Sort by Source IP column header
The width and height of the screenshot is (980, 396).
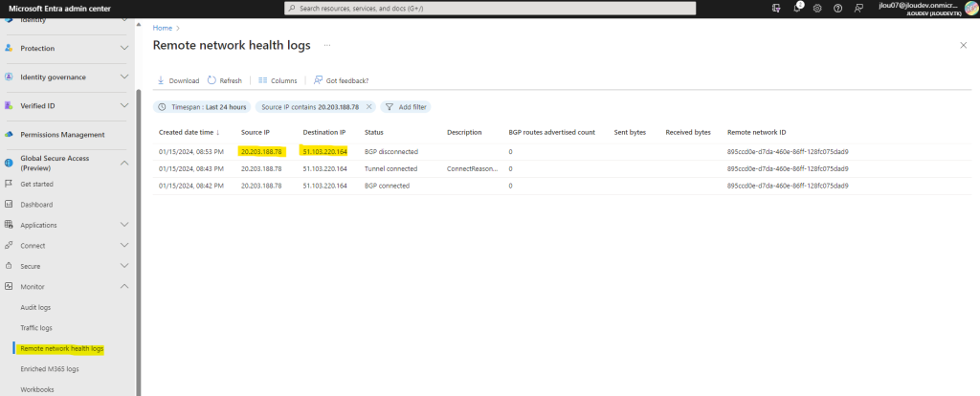[255, 132]
